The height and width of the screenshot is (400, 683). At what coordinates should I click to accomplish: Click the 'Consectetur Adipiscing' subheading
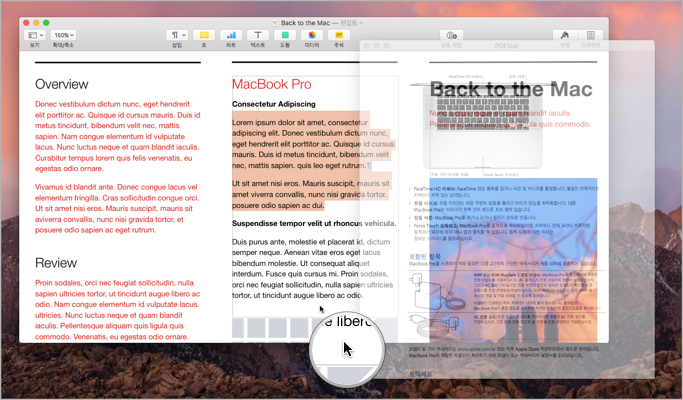coord(274,104)
